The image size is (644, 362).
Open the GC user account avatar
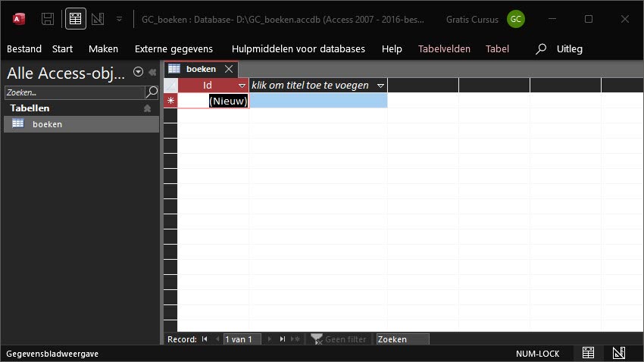click(x=516, y=19)
